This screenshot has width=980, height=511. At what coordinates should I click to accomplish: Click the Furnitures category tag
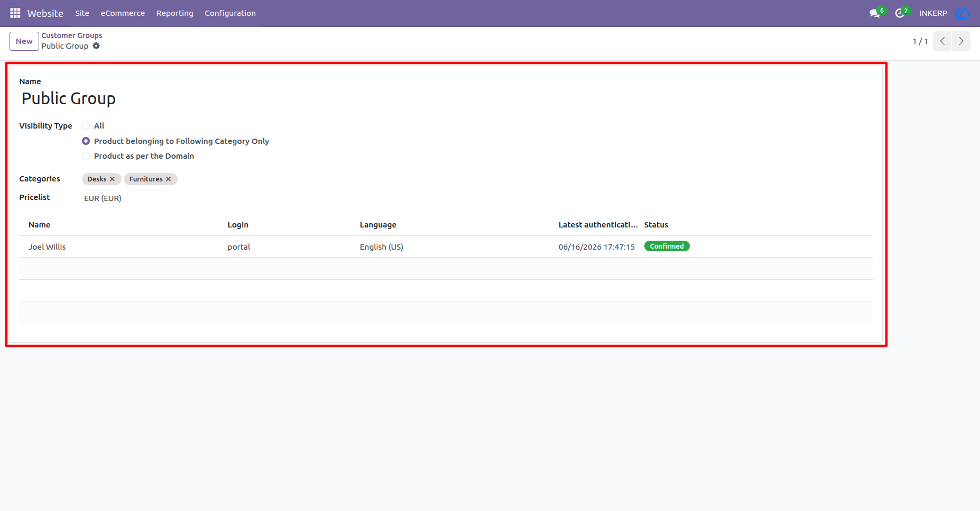point(146,179)
